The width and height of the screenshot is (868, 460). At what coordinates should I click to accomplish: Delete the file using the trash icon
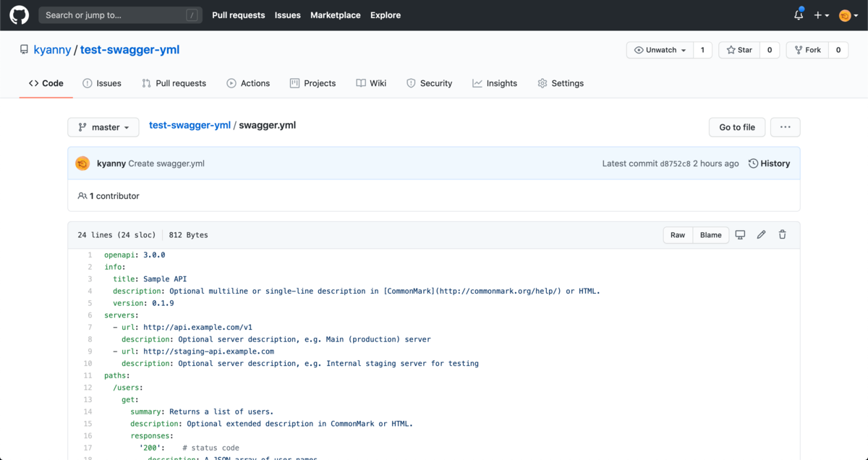tap(782, 234)
